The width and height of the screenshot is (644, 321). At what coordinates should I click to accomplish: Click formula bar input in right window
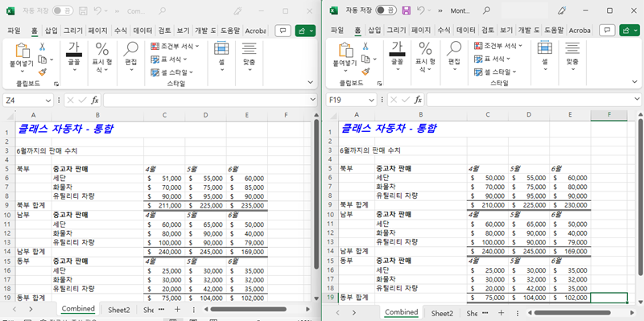click(x=534, y=100)
